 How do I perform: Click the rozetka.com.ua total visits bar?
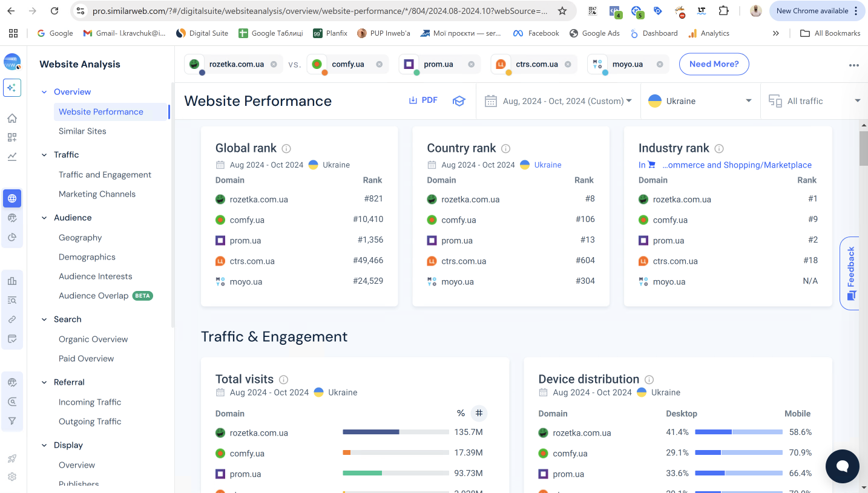pos(395,432)
